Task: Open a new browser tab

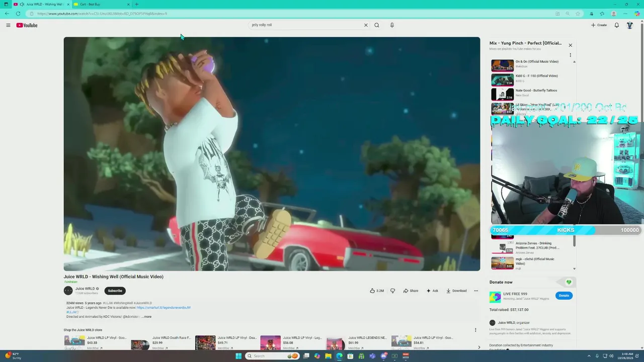Action: (x=136, y=4)
